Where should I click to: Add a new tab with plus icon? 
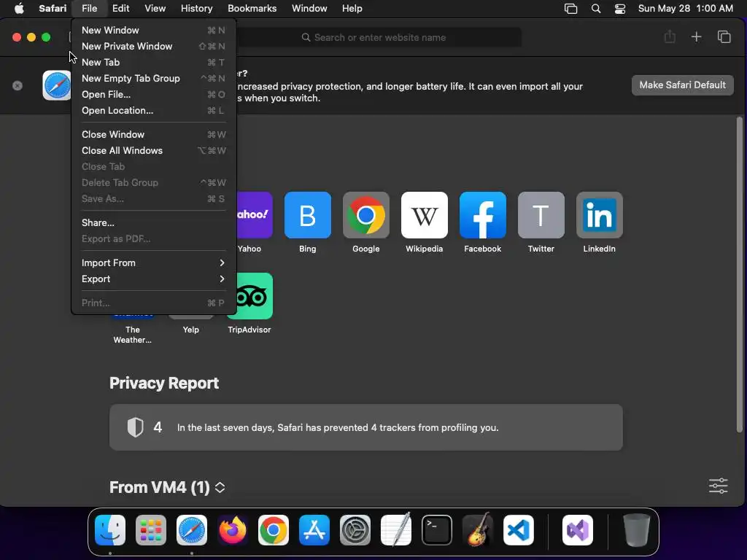[696, 36]
